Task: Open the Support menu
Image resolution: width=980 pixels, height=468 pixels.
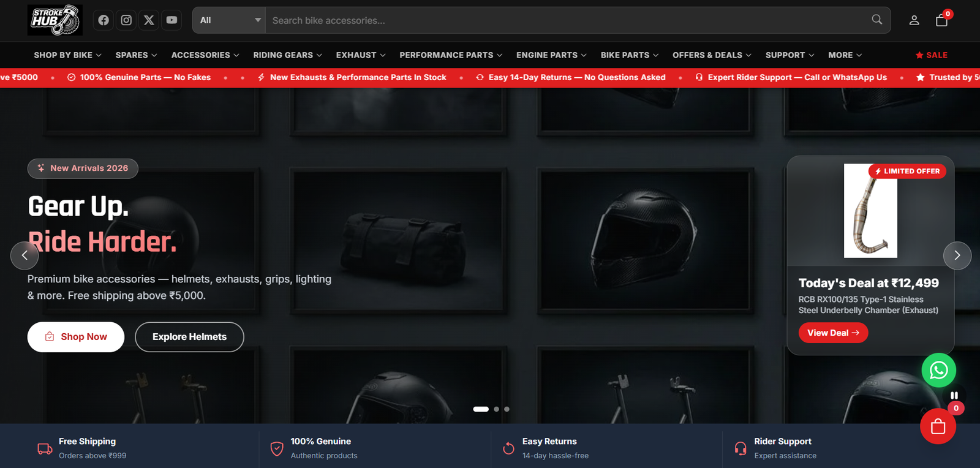Action: coord(790,55)
